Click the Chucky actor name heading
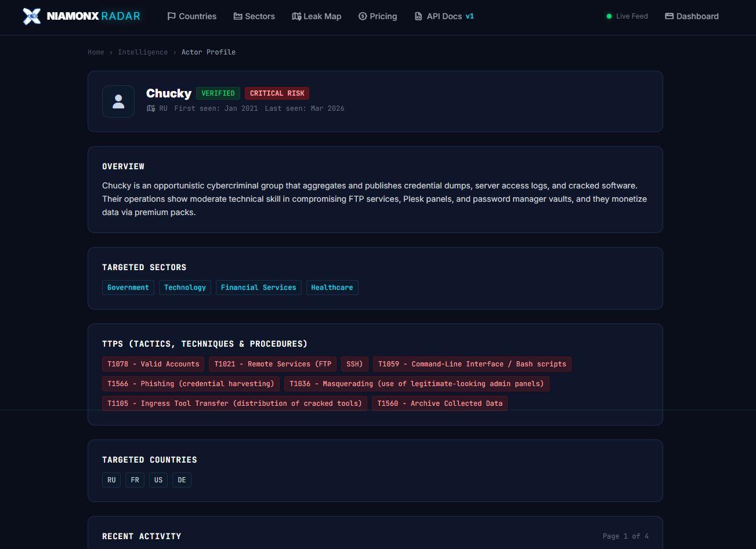This screenshot has height=549, width=756. [x=169, y=93]
